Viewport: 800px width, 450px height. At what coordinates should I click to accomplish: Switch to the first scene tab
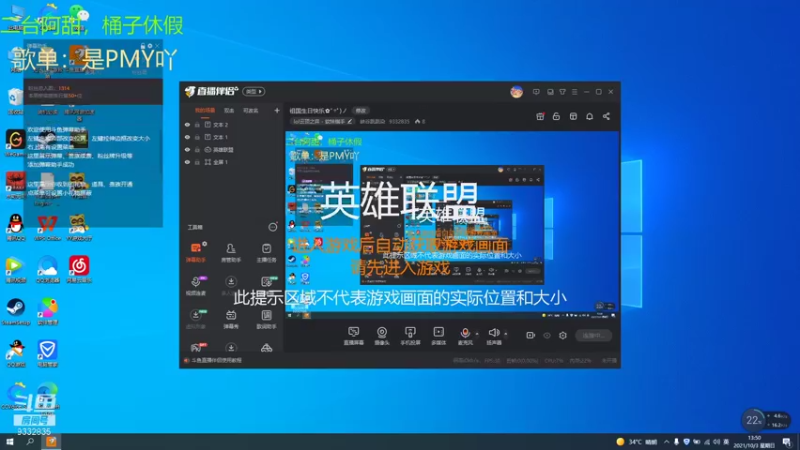click(205, 110)
